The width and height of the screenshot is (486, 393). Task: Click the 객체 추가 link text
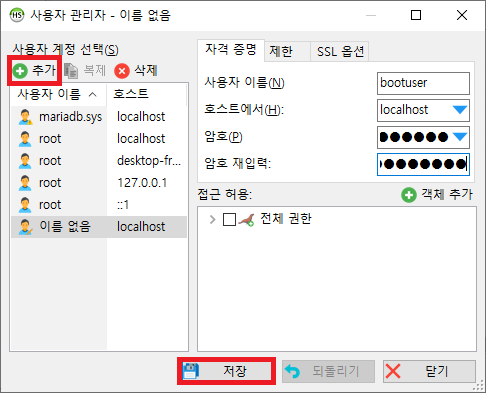447,194
